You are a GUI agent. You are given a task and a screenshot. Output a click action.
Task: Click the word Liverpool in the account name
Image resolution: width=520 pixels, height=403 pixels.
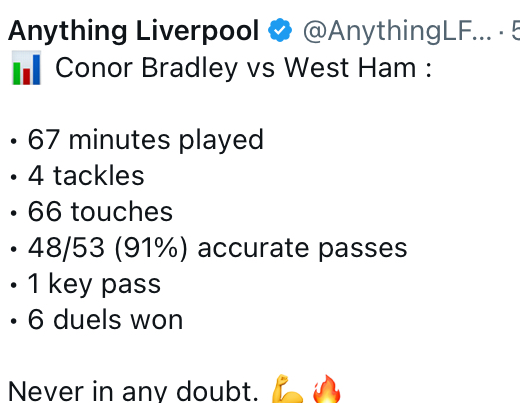[197, 32]
